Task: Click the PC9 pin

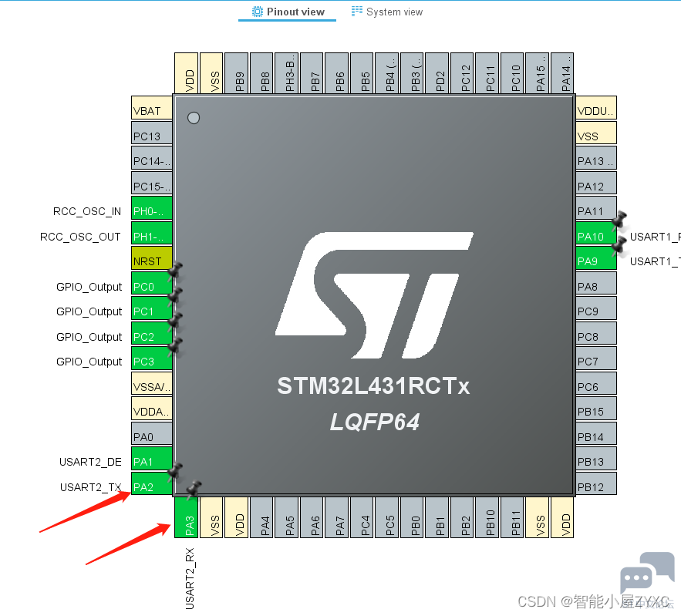Action: [x=596, y=308]
